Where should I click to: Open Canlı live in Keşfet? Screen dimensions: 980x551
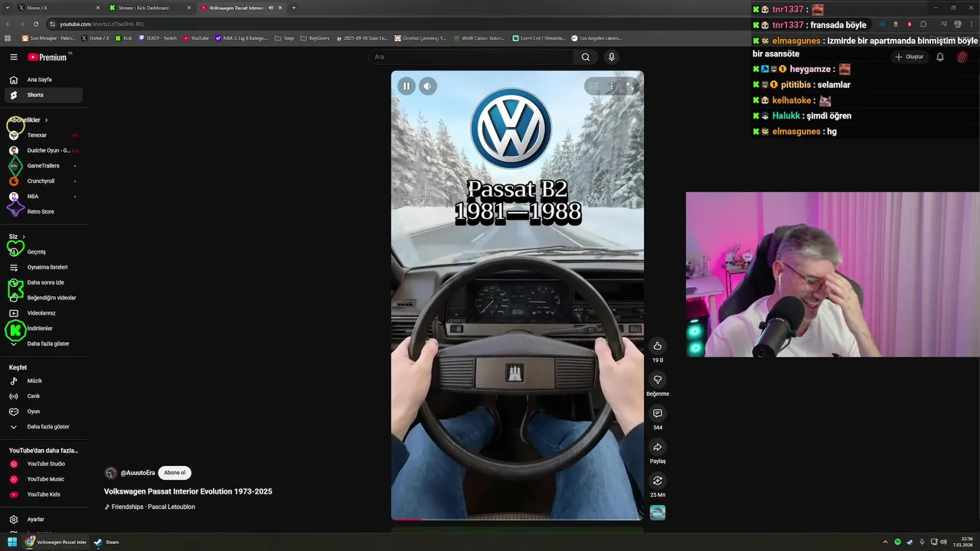coord(43,396)
